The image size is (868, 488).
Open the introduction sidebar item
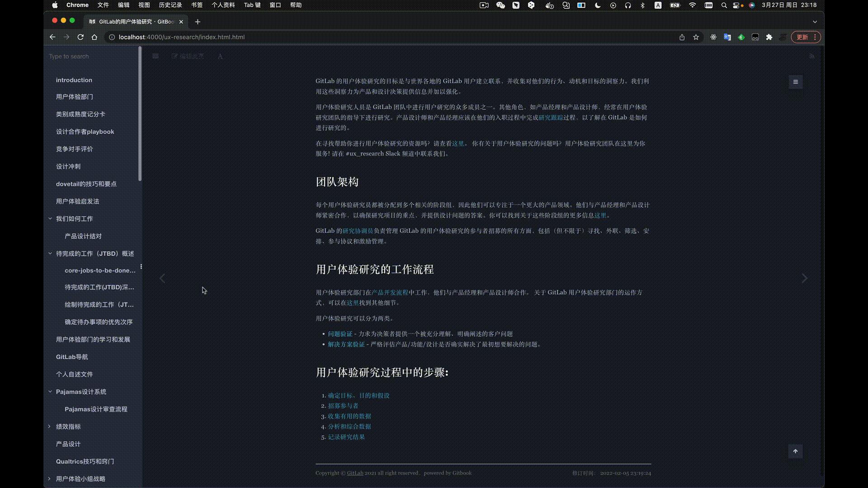click(74, 80)
